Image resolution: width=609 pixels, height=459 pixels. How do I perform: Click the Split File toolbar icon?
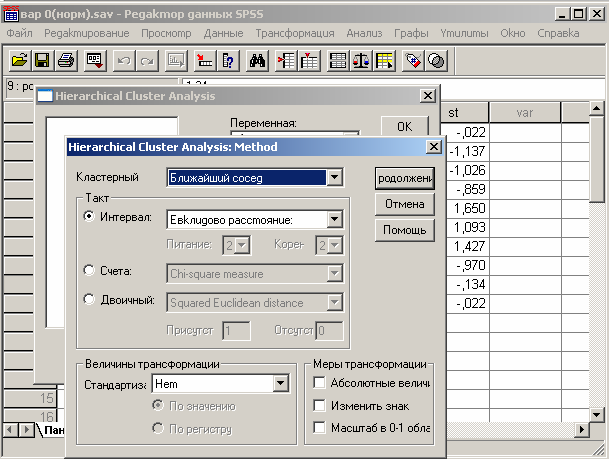tap(338, 61)
